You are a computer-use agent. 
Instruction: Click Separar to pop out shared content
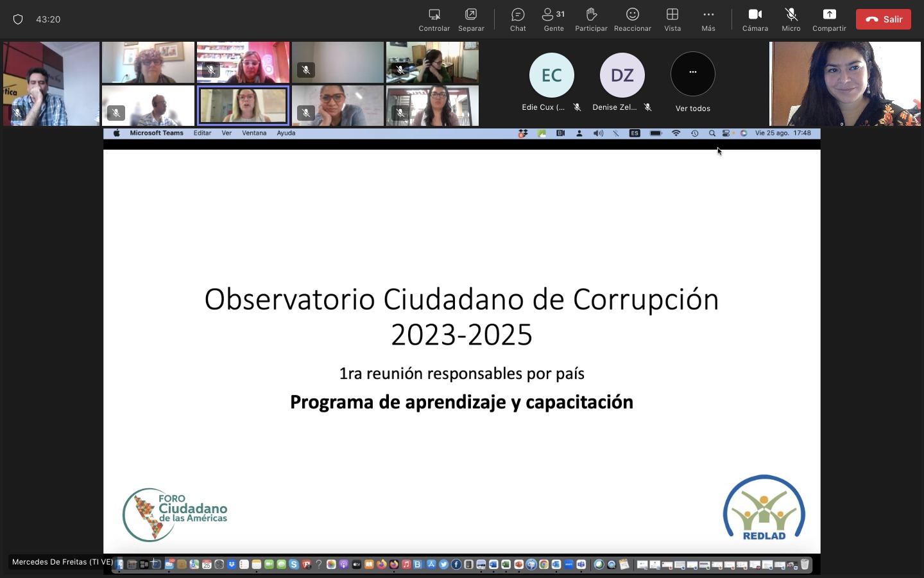pyautogui.click(x=471, y=19)
